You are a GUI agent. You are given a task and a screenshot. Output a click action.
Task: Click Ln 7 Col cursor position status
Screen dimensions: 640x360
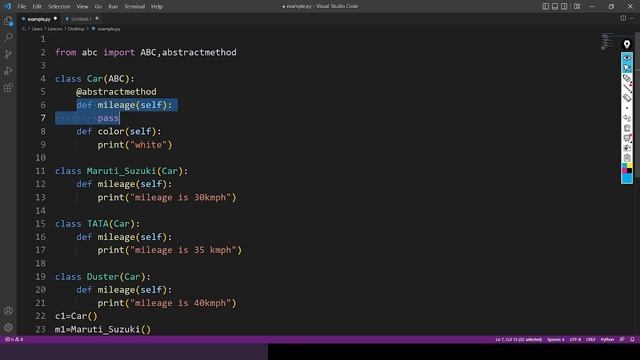click(518, 340)
